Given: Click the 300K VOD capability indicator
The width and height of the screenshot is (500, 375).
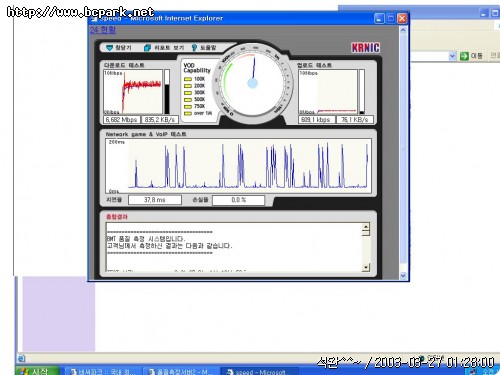Looking at the screenshot, I should pos(188,93).
